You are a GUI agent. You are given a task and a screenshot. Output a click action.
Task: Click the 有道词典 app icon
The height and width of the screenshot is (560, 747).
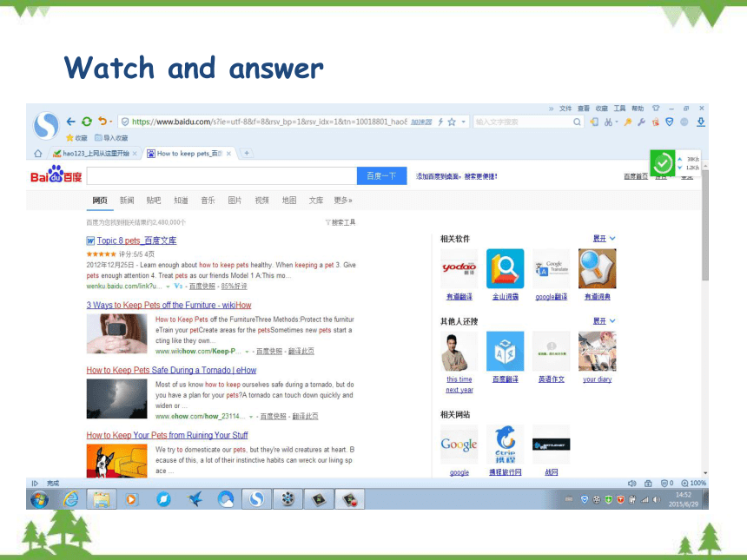(597, 268)
